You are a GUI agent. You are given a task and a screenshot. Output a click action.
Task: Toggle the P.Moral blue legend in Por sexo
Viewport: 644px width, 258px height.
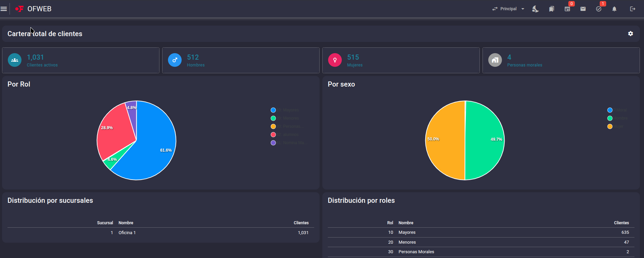(x=617, y=110)
